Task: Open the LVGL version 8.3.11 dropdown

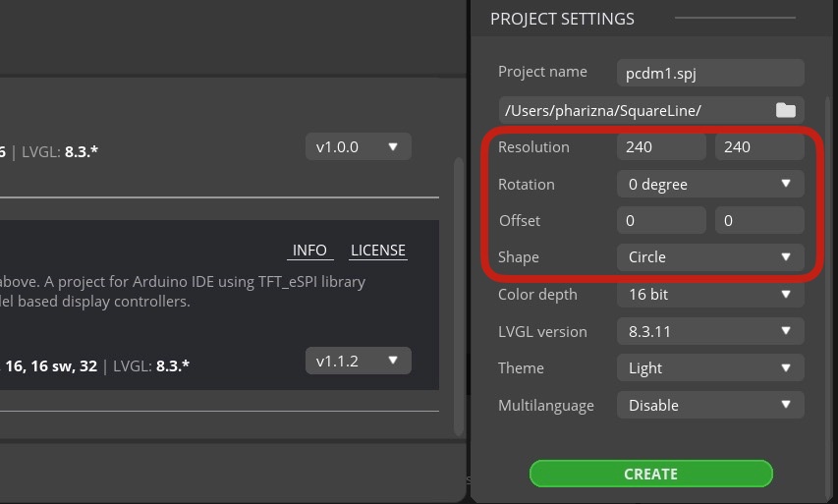Action: pos(710,331)
